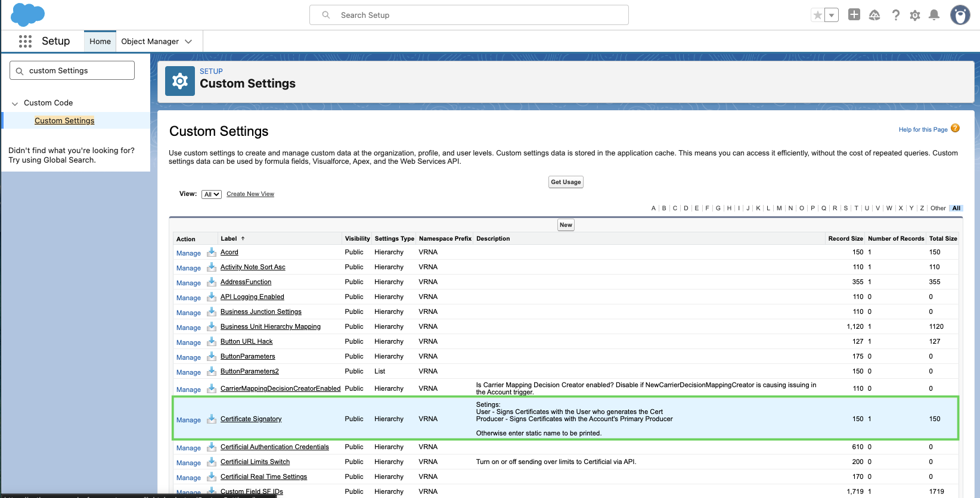The width and height of the screenshot is (980, 498).
Task: Click the download icon for Business Junction Settings
Action: [212, 312]
